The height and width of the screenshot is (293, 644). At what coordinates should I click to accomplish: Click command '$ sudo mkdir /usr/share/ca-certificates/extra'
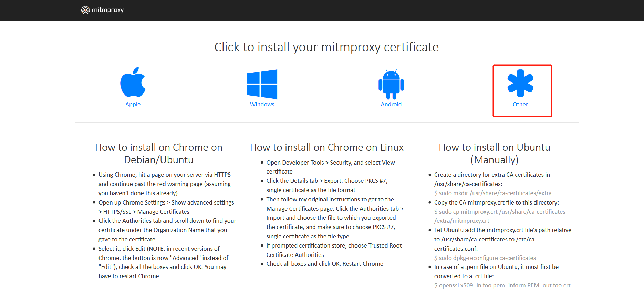493,193
